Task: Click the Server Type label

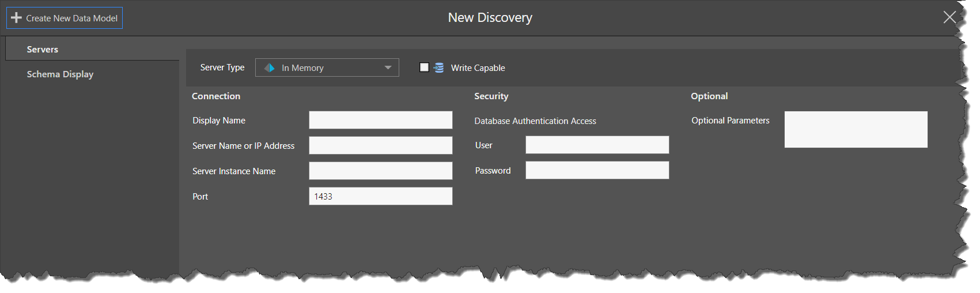Action: [x=222, y=67]
